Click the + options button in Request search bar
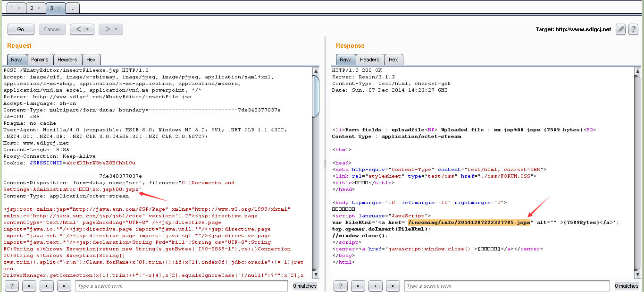This screenshot has height=292, width=644. (x=47, y=286)
